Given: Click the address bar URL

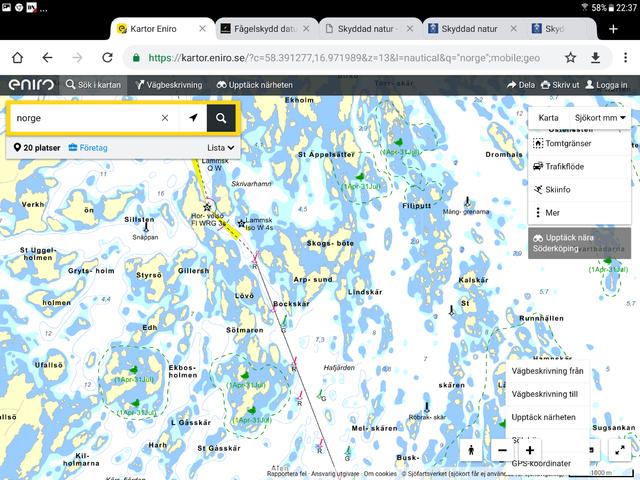Looking at the screenshot, I should click(x=344, y=58).
